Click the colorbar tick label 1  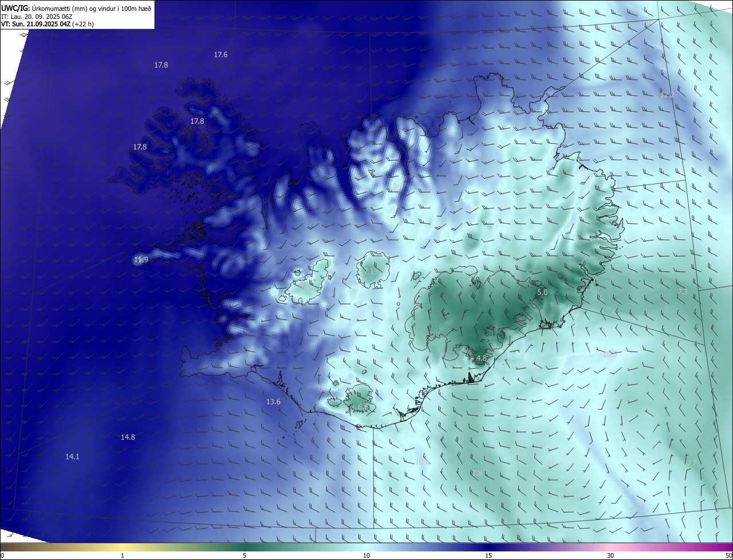point(123,556)
